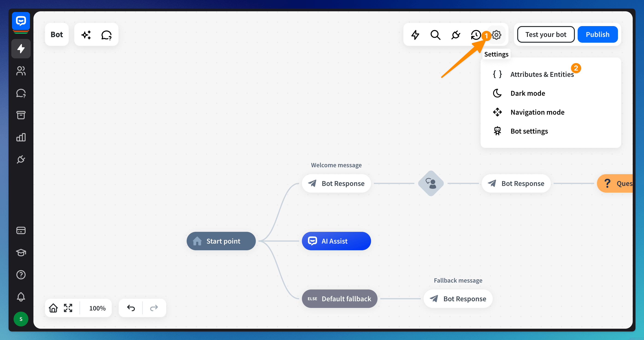644x340 pixels.
Task: Open the 100% zoom level control
Action: (97, 308)
